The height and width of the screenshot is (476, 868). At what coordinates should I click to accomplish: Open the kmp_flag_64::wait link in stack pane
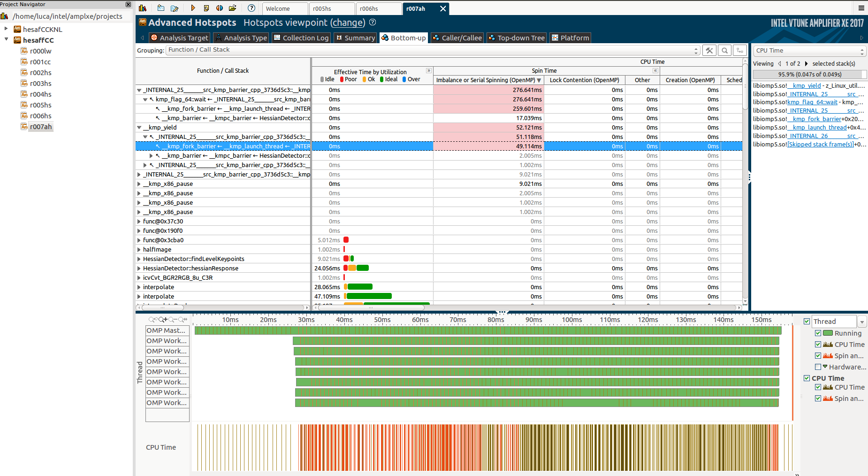(812, 102)
